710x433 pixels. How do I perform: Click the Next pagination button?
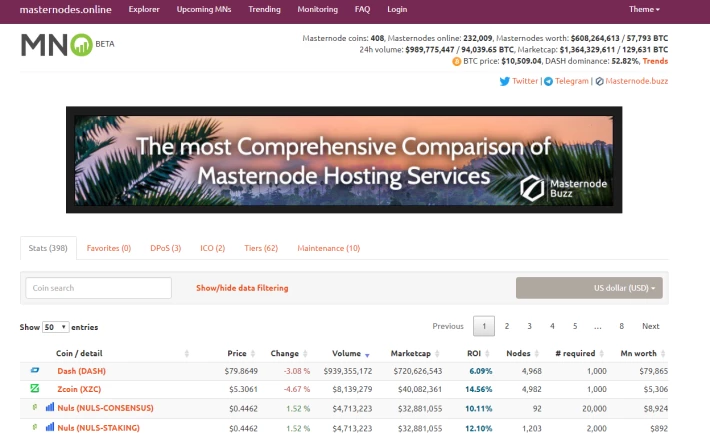pos(651,326)
